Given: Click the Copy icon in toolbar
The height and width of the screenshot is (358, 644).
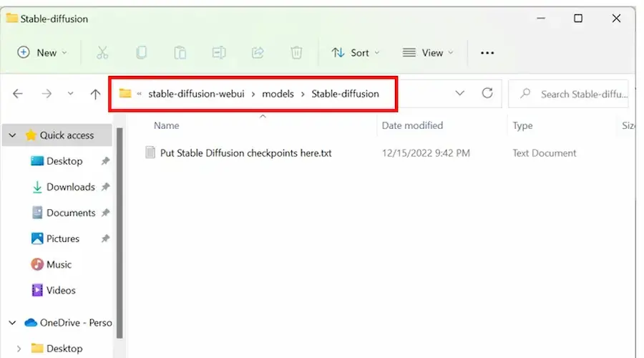Looking at the screenshot, I should point(142,52).
